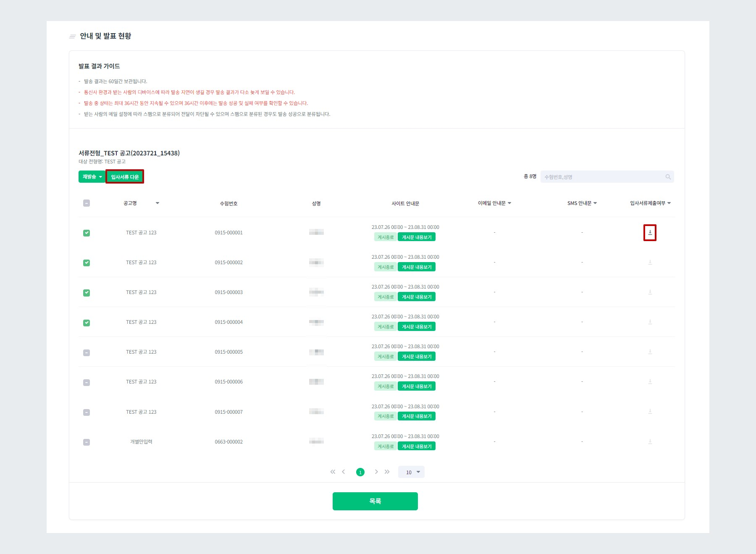Uncheck the row for 0915-000002
The image size is (756, 554).
[87, 263]
